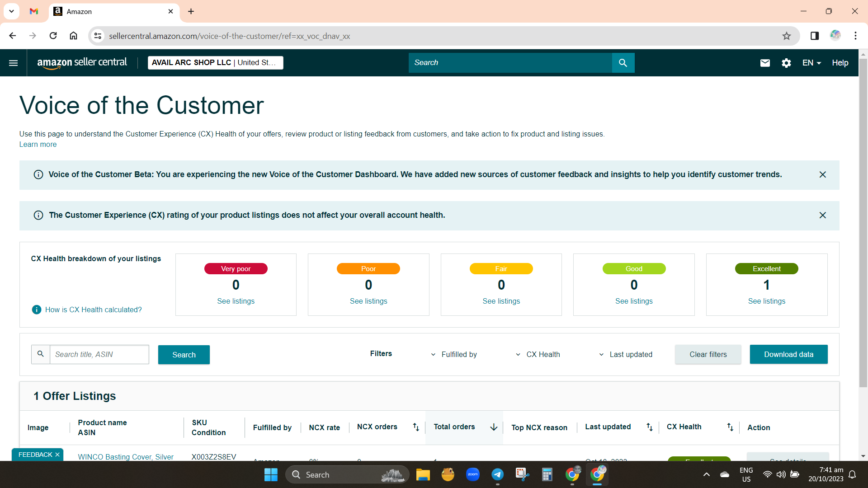Click the page vertical scrollbar
Image resolution: width=868 pixels, height=488 pixels.
click(x=863, y=223)
